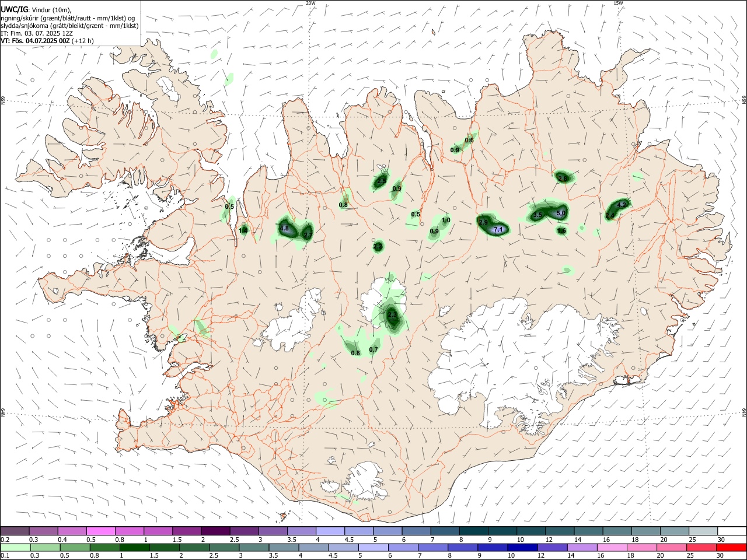Click the 0.6 precipitation value label
Screen dimensions: 747x560
(x=469, y=140)
